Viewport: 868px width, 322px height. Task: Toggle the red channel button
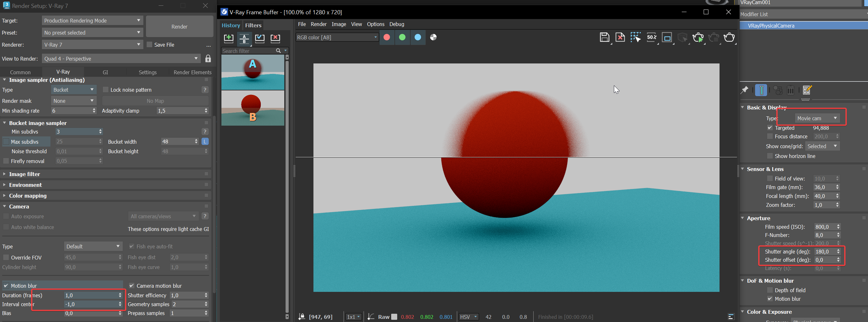pos(386,37)
